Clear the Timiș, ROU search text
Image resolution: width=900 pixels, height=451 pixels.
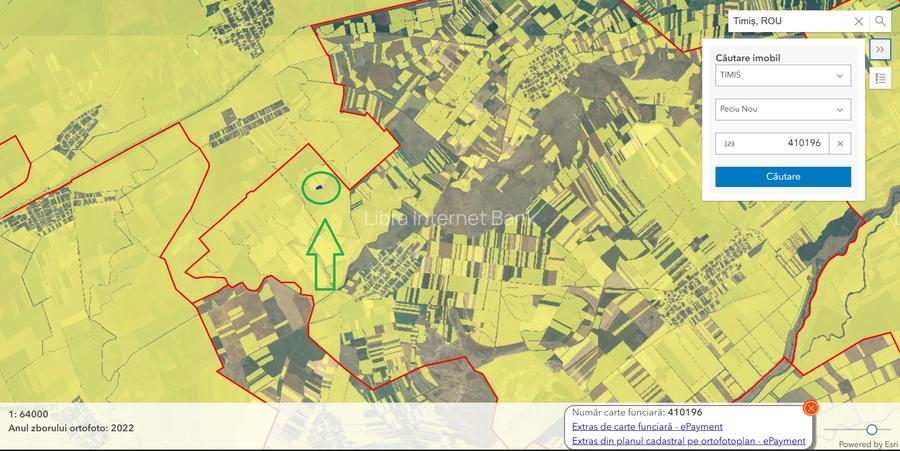pos(858,21)
